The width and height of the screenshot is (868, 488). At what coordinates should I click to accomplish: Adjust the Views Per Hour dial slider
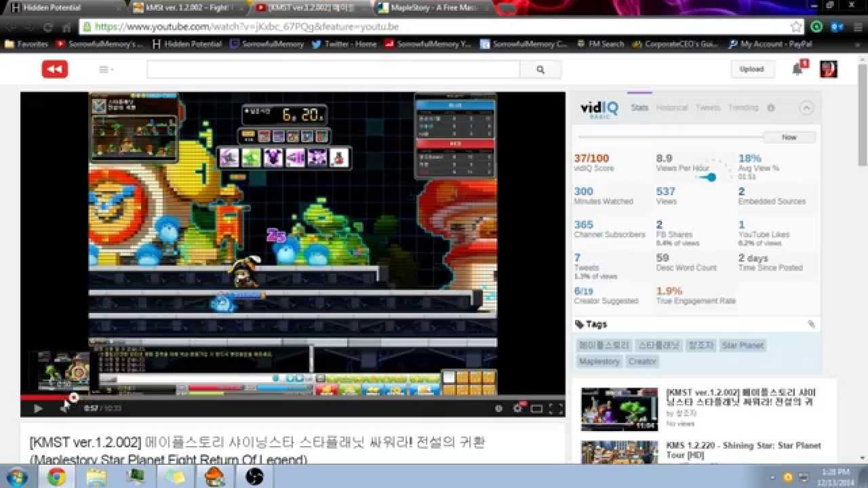[711, 177]
